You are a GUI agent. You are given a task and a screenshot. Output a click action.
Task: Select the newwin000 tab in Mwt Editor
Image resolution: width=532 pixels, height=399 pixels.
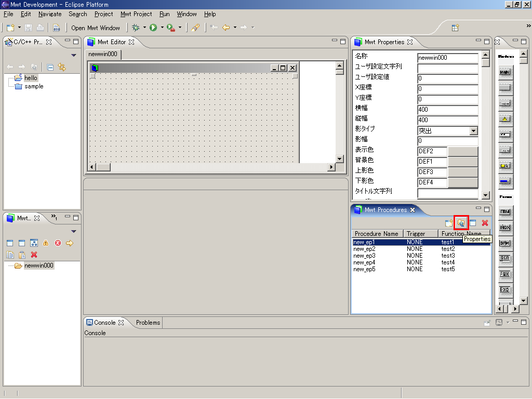103,54
